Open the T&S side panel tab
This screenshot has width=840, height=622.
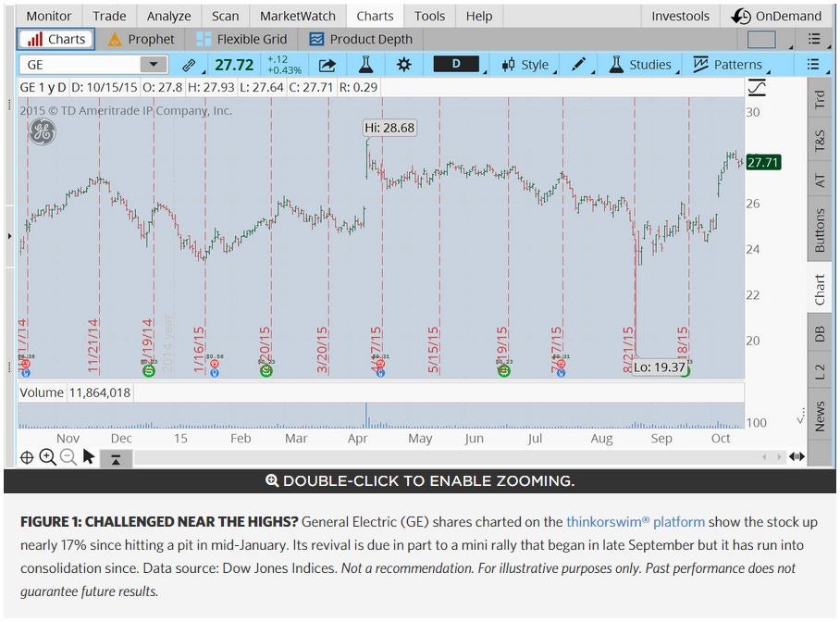[820, 141]
